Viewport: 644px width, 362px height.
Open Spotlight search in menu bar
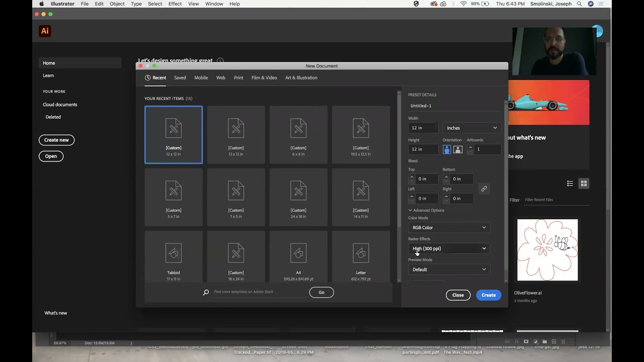[580, 4]
